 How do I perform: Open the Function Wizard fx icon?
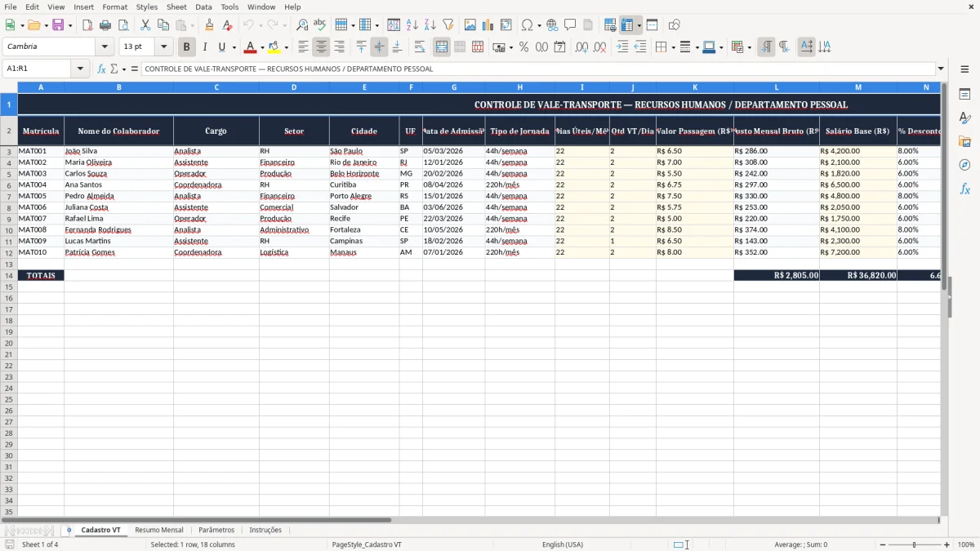point(102,69)
